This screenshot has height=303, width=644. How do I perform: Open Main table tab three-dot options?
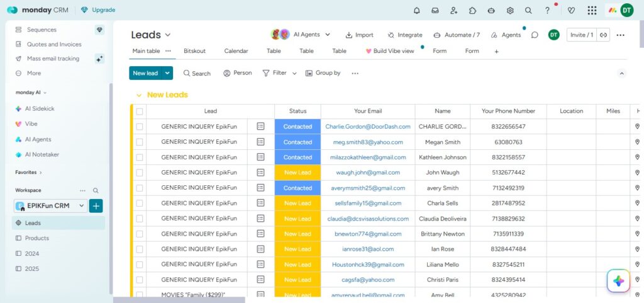[x=168, y=51]
